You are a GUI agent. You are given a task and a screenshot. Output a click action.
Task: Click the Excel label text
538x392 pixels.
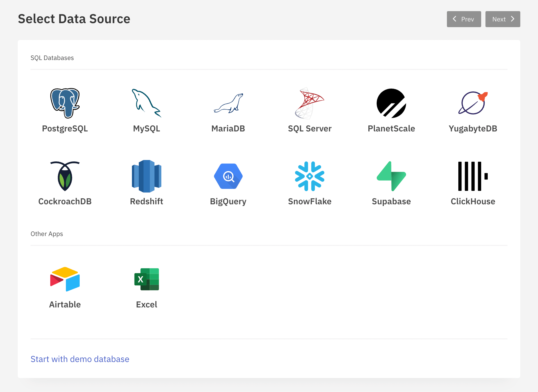(146, 305)
